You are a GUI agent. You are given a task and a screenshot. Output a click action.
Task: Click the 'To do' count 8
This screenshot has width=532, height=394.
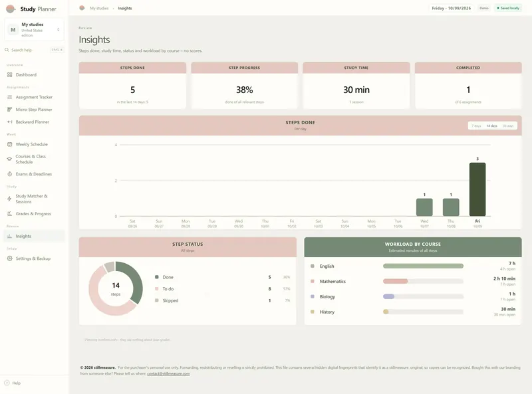point(270,289)
